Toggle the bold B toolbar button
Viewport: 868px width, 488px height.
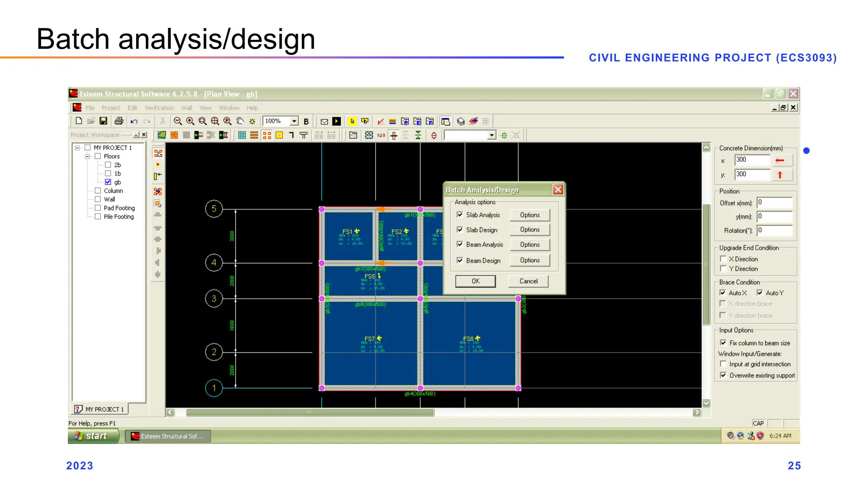click(306, 122)
